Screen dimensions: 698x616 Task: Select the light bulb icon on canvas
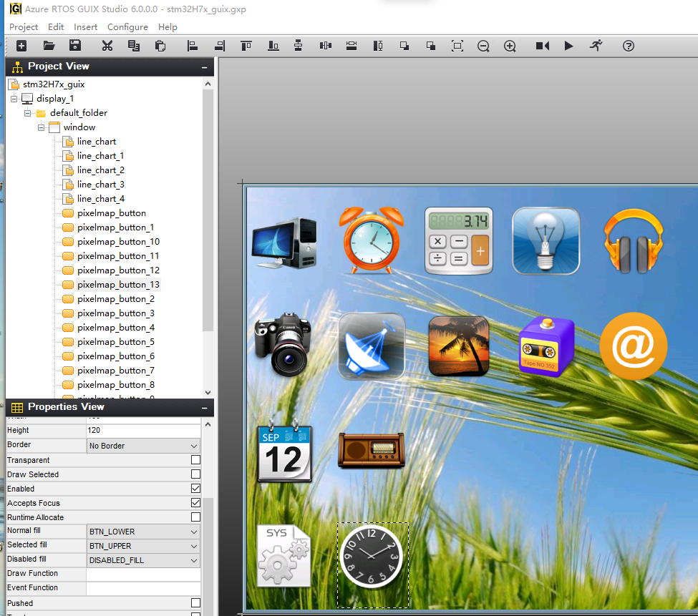pos(546,240)
